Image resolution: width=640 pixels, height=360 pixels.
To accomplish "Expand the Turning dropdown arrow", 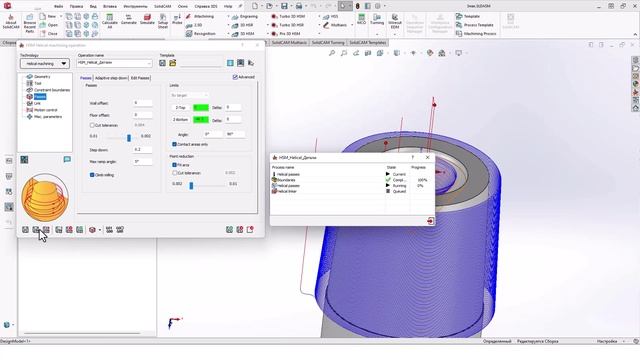I will [x=377, y=34].
